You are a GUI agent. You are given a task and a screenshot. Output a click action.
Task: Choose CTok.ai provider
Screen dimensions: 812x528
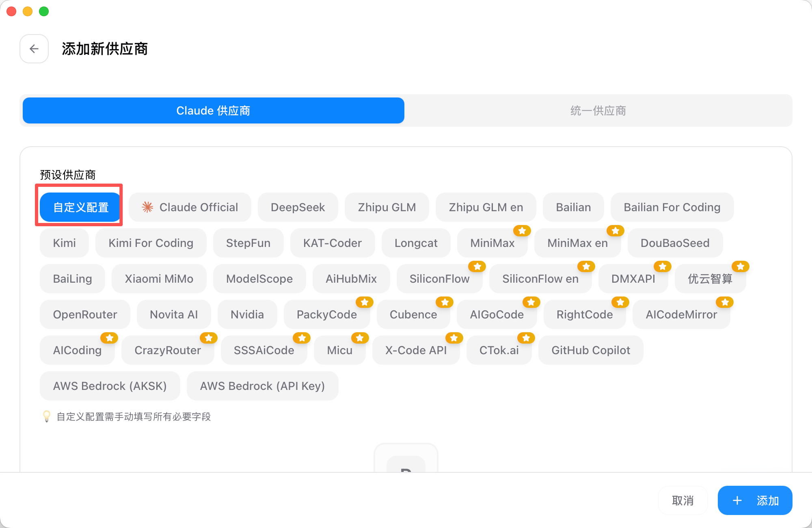click(499, 350)
